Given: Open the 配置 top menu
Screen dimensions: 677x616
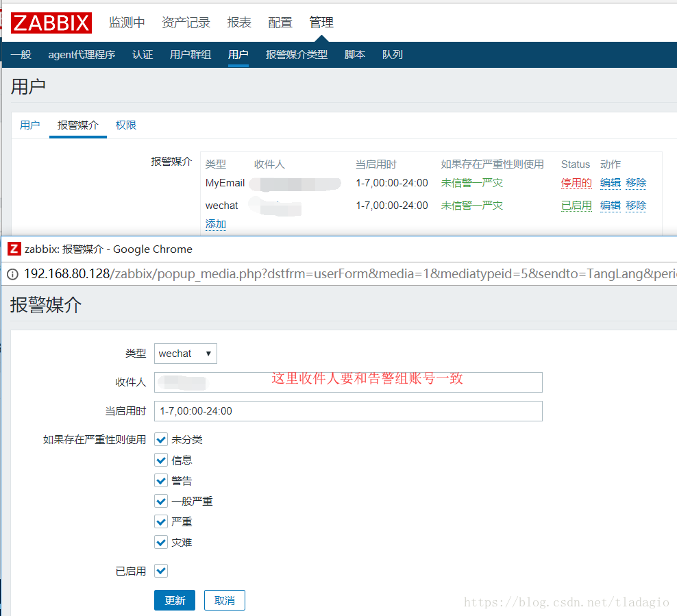Looking at the screenshot, I should click(x=280, y=23).
